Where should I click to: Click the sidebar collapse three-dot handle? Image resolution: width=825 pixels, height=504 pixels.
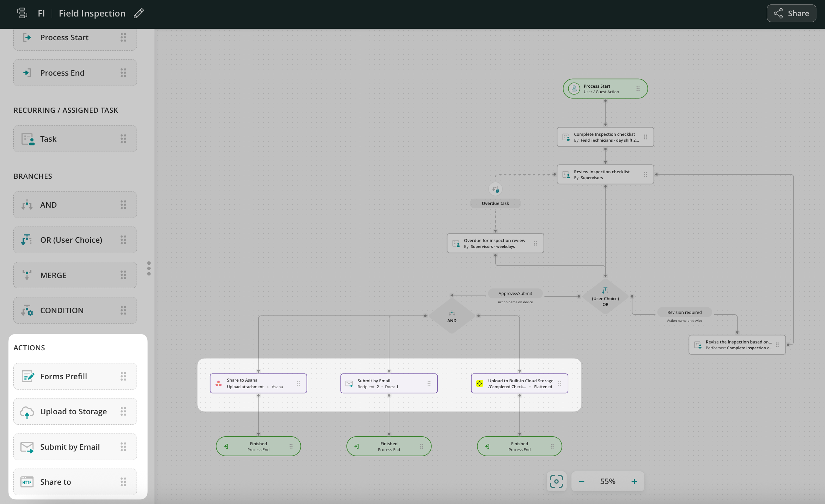click(x=149, y=269)
